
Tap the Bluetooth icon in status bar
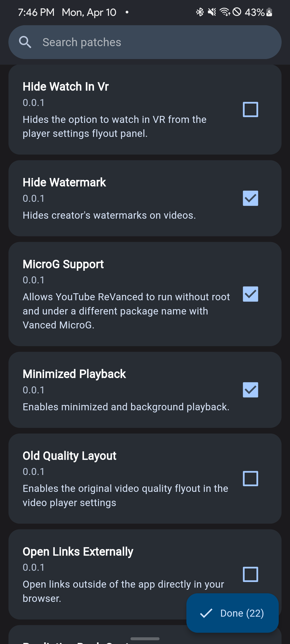click(x=200, y=12)
